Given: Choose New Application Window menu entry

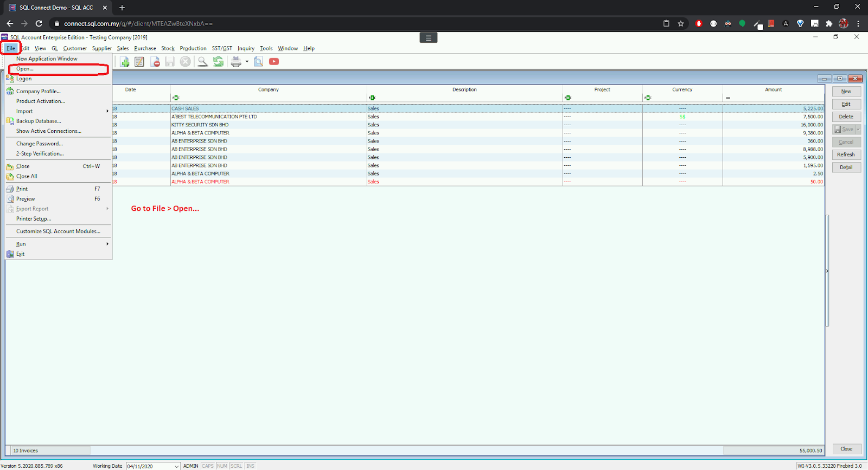Looking at the screenshot, I should coord(59,59).
